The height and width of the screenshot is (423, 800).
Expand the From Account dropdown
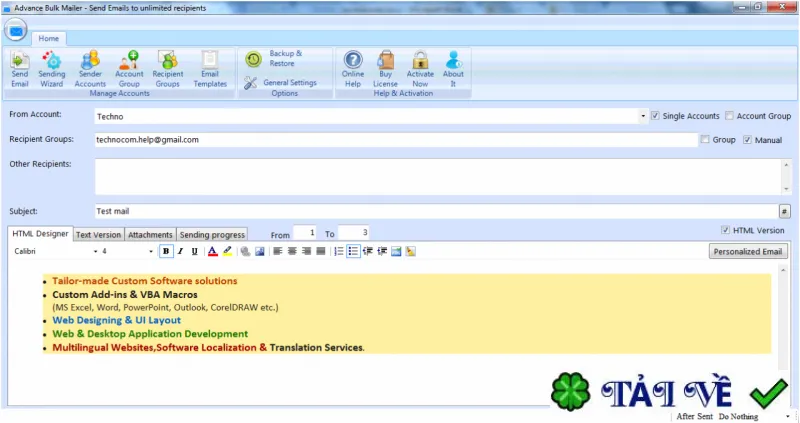(x=642, y=116)
